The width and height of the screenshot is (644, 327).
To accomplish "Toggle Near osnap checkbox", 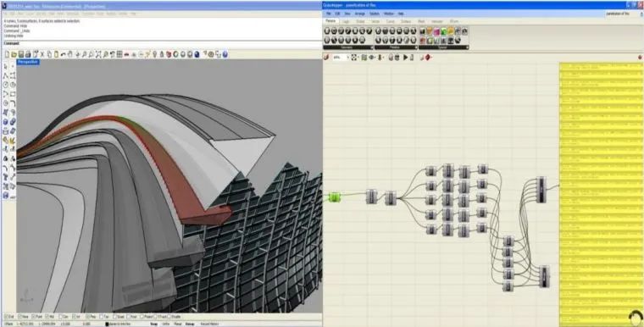I will pyautogui.click(x=19, y=317).
